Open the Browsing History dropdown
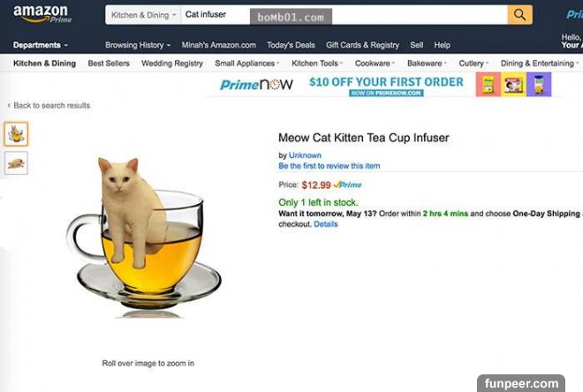The image size is (583, 392). coord(138,45)
